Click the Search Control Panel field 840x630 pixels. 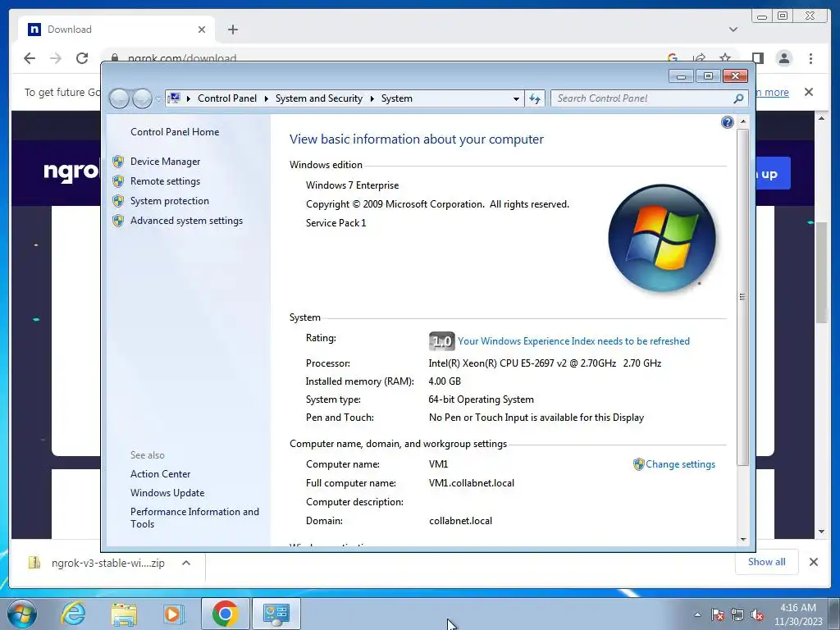643,98
